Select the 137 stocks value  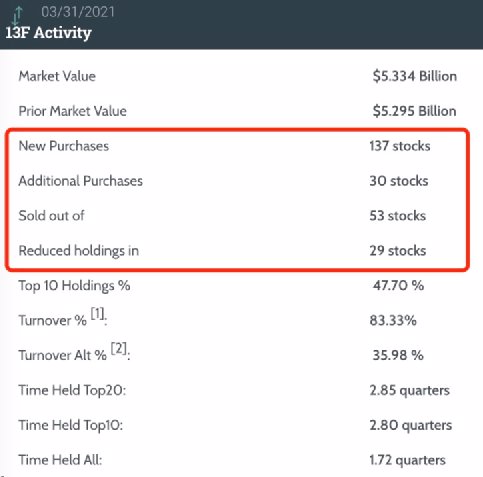400,146
